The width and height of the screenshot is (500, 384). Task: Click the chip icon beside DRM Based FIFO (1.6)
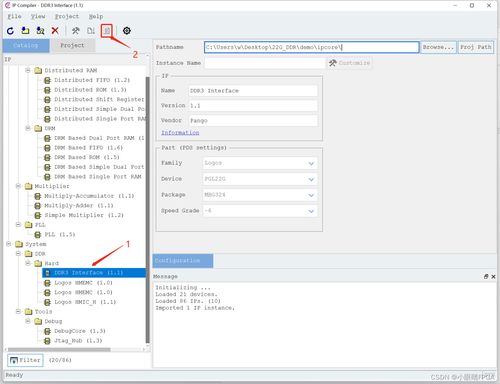[47, 148]
